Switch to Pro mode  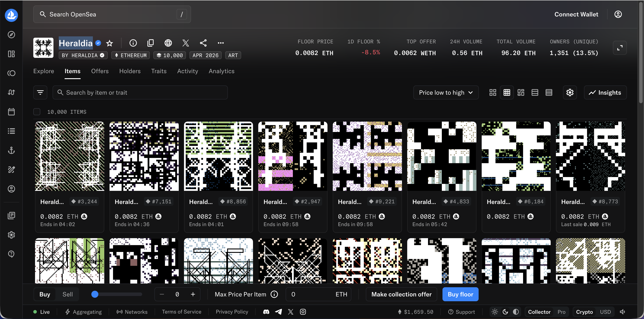pyautogui.click(x=561, y=312)
